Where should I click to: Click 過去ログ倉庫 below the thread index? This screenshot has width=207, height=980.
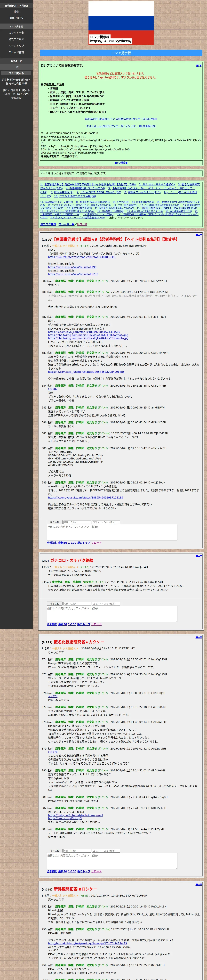tap(48, 224)
